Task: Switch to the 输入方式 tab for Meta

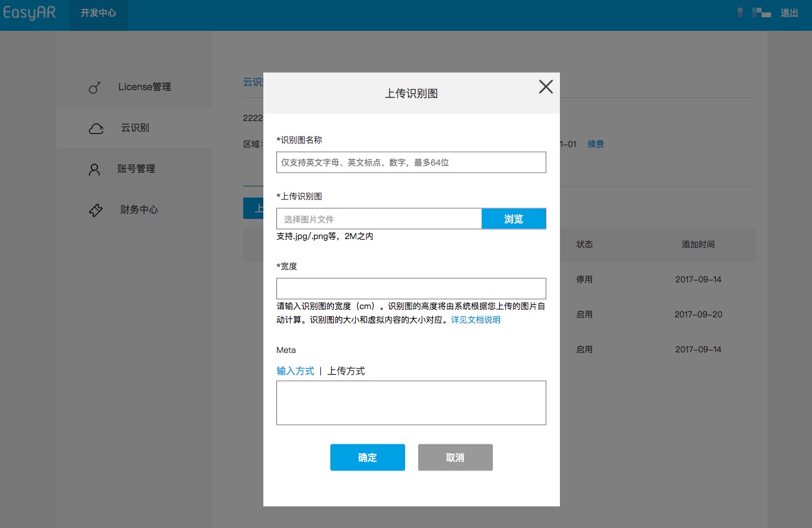Action: [x=295, y=371]
